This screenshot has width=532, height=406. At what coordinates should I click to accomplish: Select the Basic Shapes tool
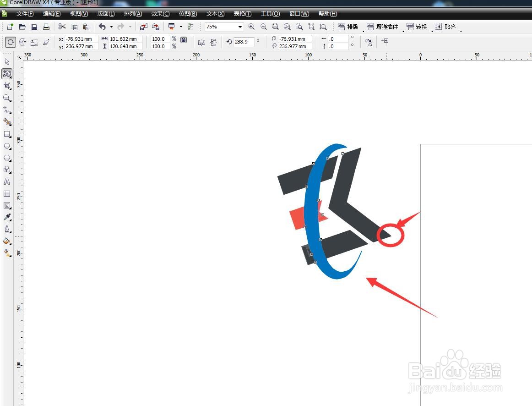pyautogui.click(x=7, y=170)
